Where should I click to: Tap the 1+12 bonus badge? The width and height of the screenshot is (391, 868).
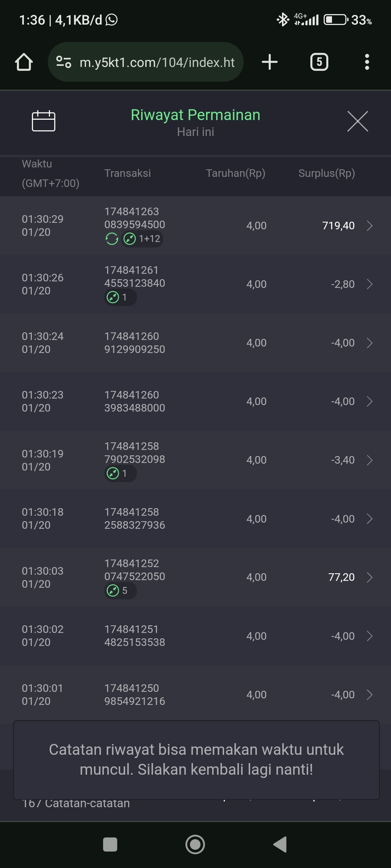[143, 239]
